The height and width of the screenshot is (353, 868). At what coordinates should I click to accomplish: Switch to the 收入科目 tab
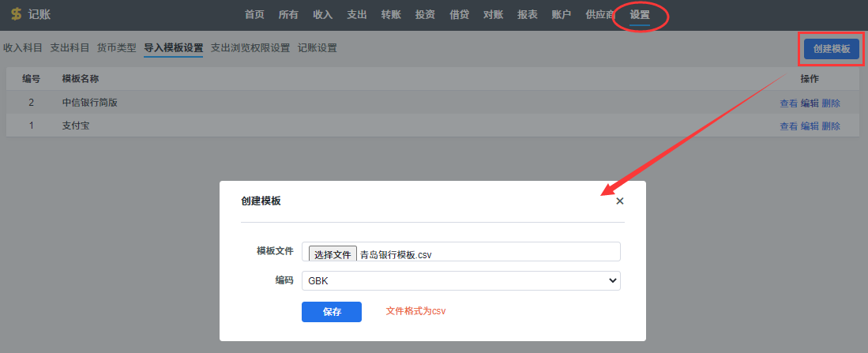(22, 48)
